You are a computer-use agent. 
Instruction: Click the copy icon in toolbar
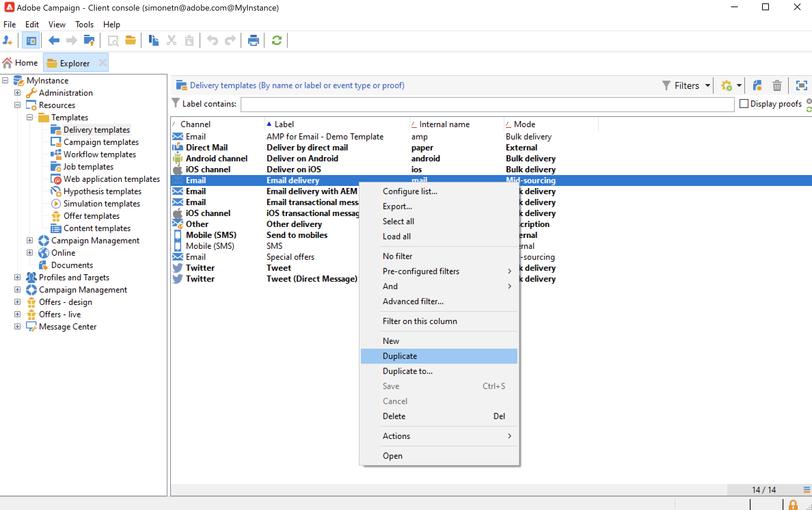tap(153, 41)
